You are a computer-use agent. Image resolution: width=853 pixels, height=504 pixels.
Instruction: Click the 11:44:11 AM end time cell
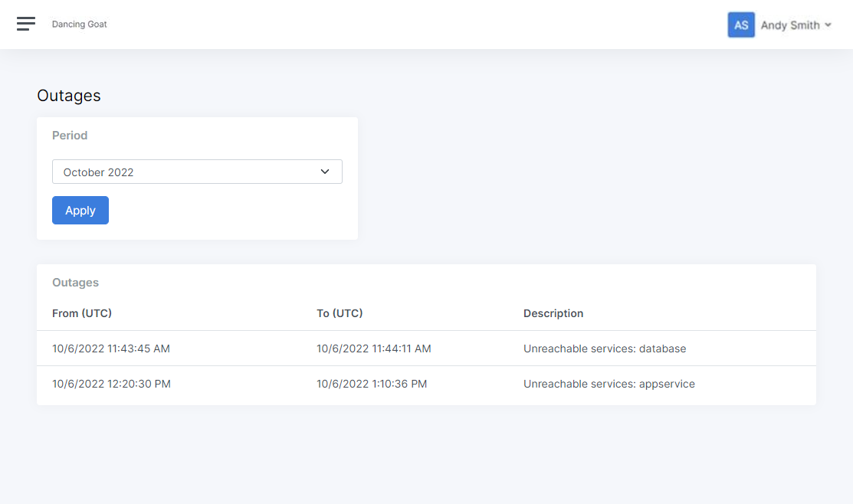(x=374, y=349)
